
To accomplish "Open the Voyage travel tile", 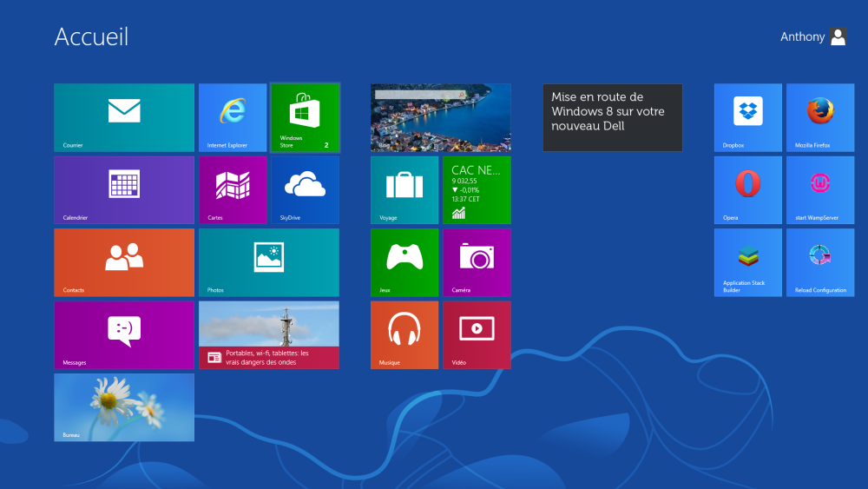I will (404, 190).
